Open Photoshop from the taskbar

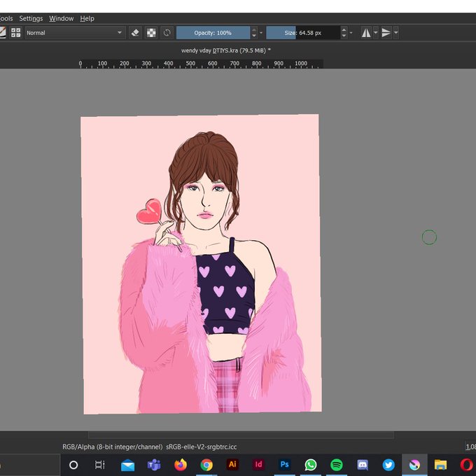click(x=284, y=464)
